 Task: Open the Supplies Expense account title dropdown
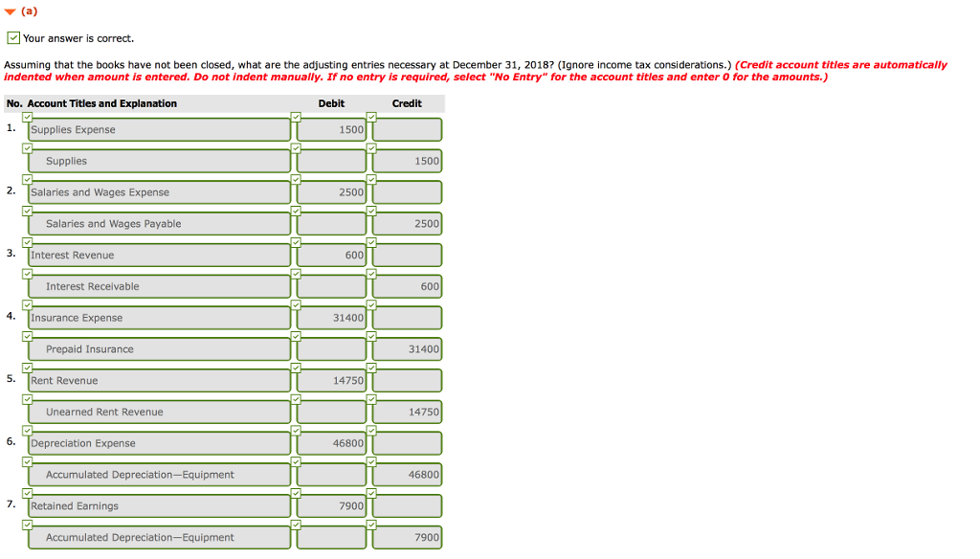coord(158,129)
